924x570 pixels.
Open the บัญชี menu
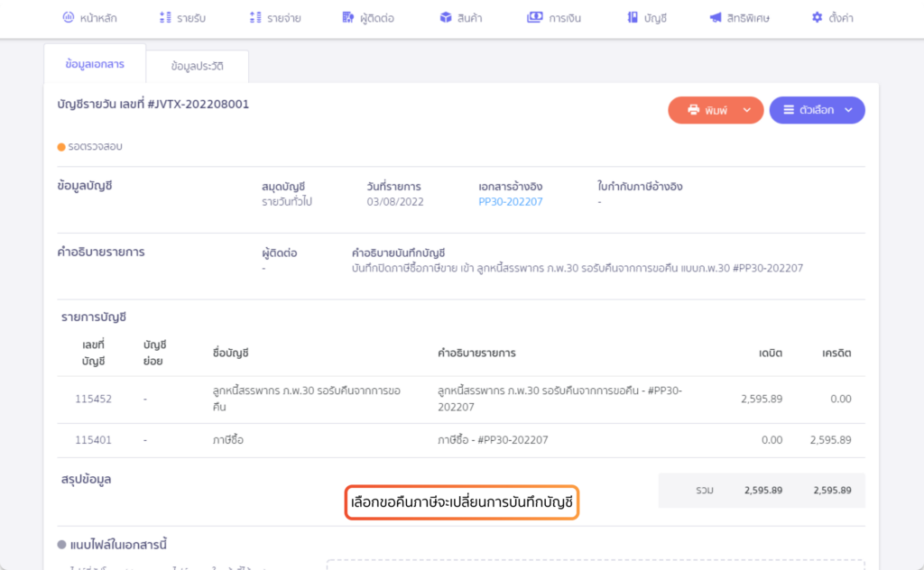click(647, 18)
